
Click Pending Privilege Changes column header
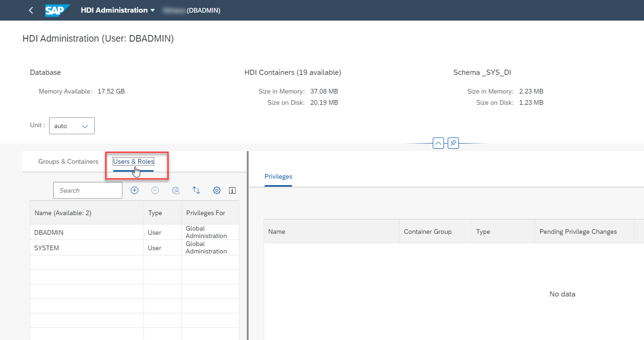[x=585, y=231]
